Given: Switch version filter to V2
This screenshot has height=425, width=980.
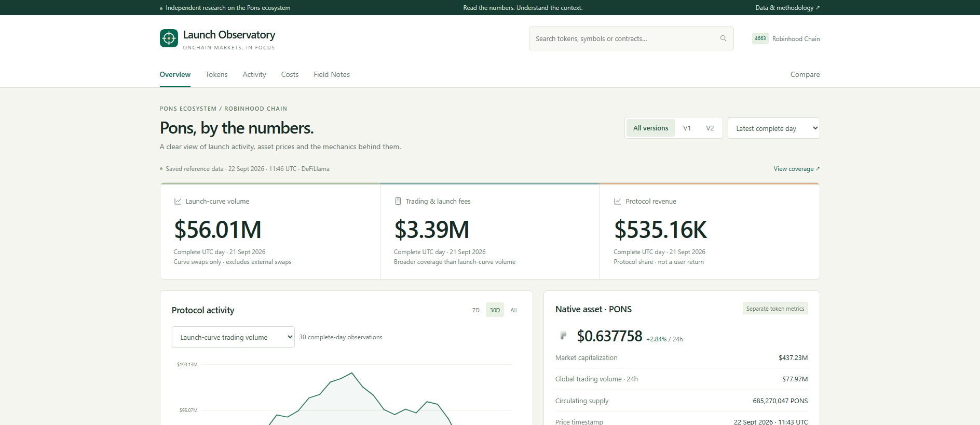Looking at the screenshot, I should coord(710,128).
